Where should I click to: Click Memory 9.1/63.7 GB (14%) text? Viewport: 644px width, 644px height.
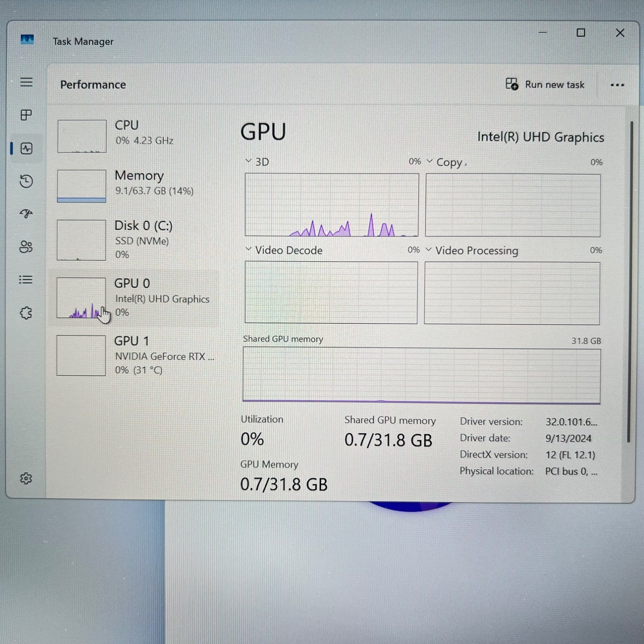[155, 191]
